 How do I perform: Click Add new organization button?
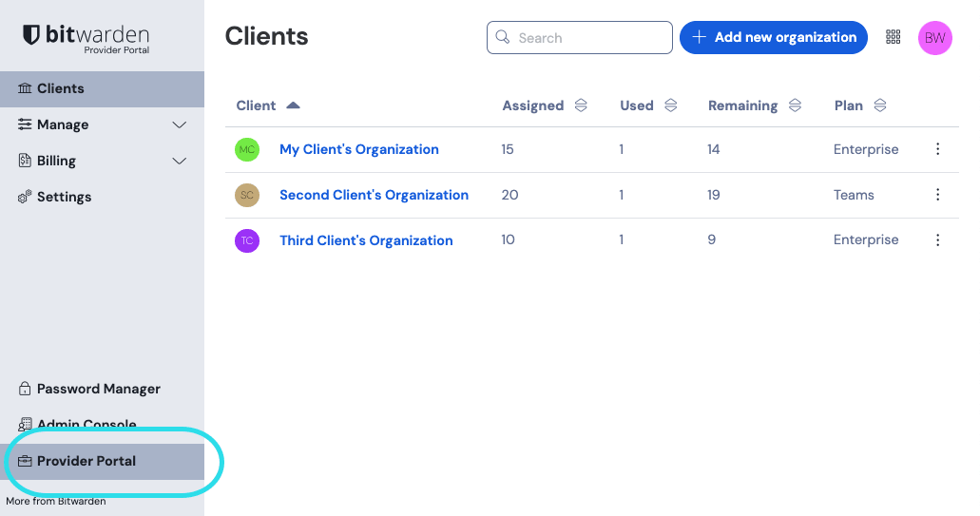(x=773, y=37)
